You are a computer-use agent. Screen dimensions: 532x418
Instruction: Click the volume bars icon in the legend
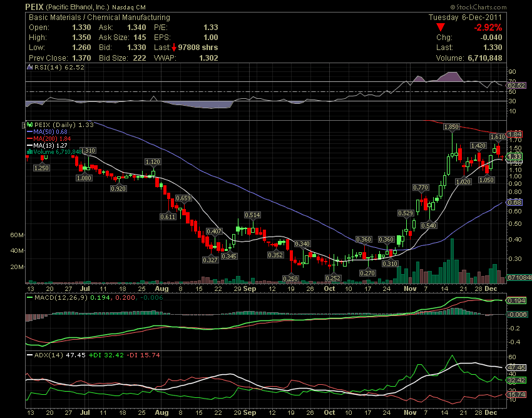30,151
